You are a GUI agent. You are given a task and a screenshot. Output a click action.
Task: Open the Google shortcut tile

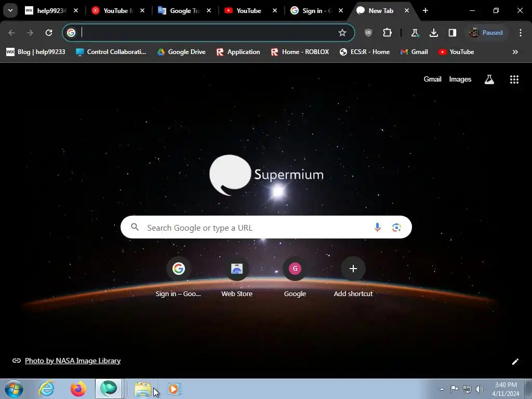pos(295,278)
